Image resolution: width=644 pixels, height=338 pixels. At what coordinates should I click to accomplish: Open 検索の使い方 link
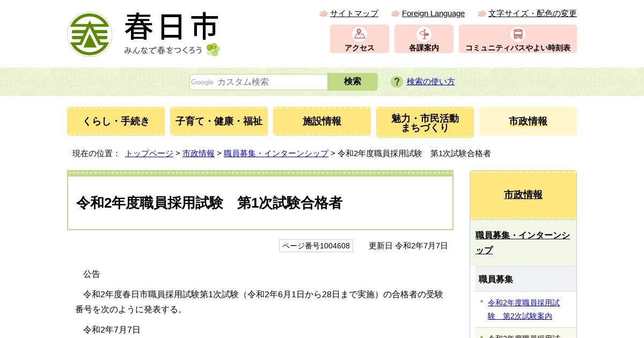430,82
